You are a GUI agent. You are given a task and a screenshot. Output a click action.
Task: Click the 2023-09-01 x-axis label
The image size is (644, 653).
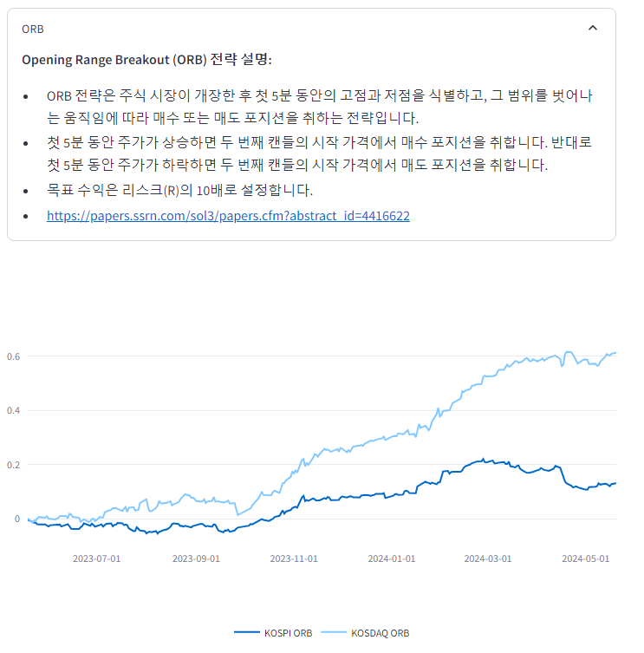(x=196, y=558)
